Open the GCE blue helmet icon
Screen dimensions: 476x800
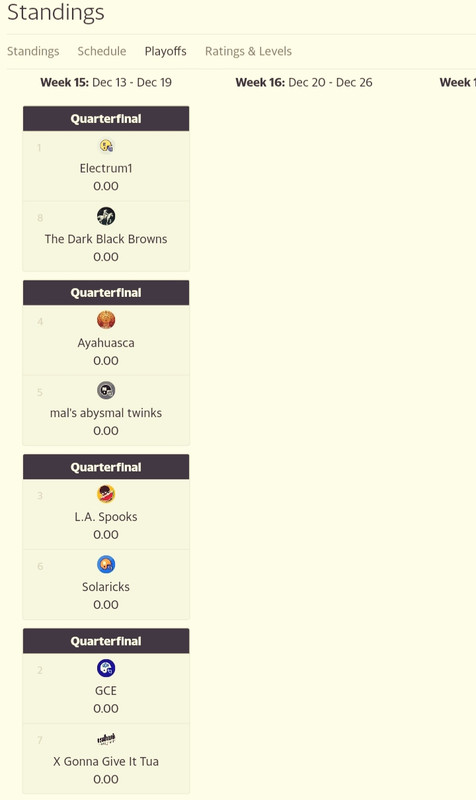106,668
